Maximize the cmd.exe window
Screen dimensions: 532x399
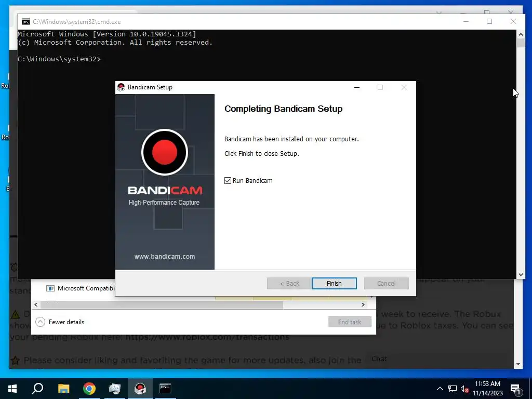click(489, 21)
